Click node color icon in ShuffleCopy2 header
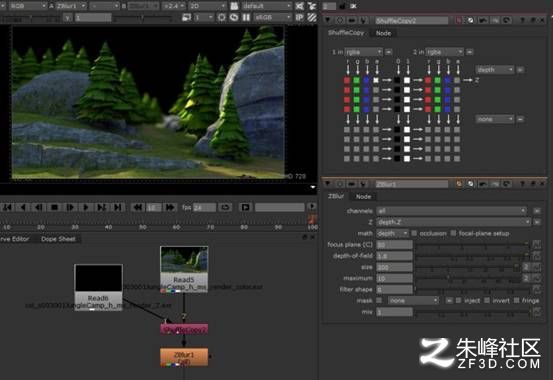The height and width of the screenshot is (380, 553). click(x=458, y=20)
